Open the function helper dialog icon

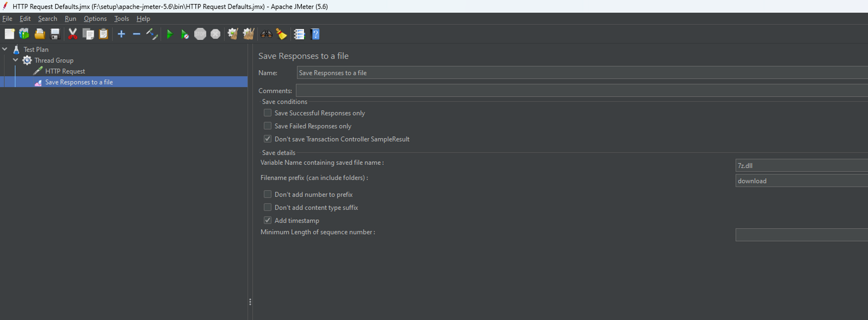299,34
